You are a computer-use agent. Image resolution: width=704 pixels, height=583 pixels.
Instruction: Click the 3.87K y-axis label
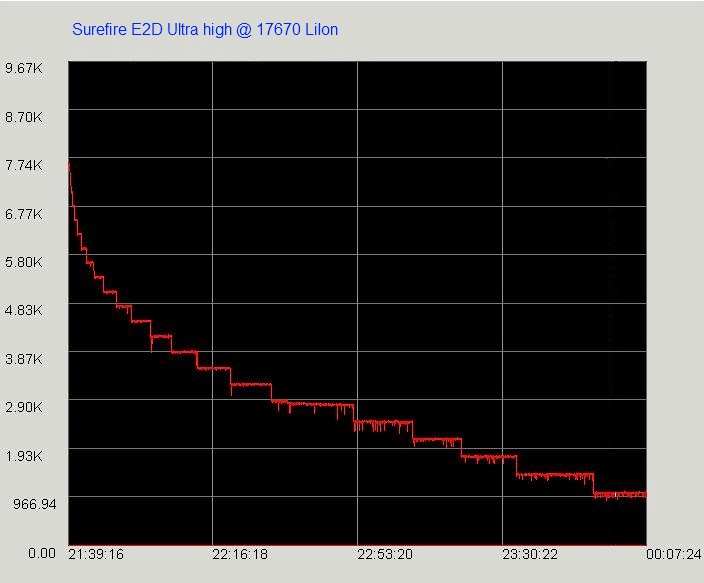coord(24,359)
